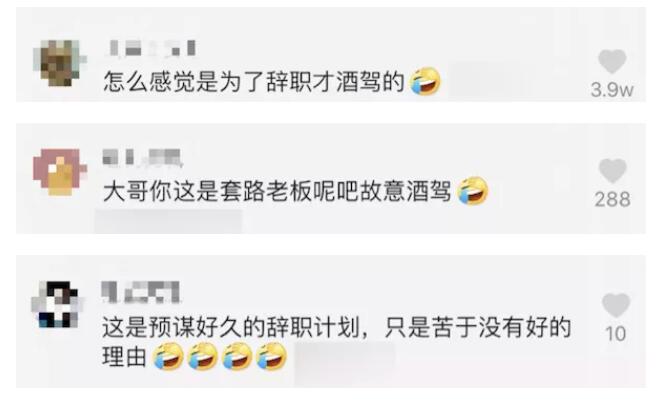The height and width of the screenshot is (404, 665).
Task: Tap the heart above the 288 count
Action: click(x=612, y=171)
